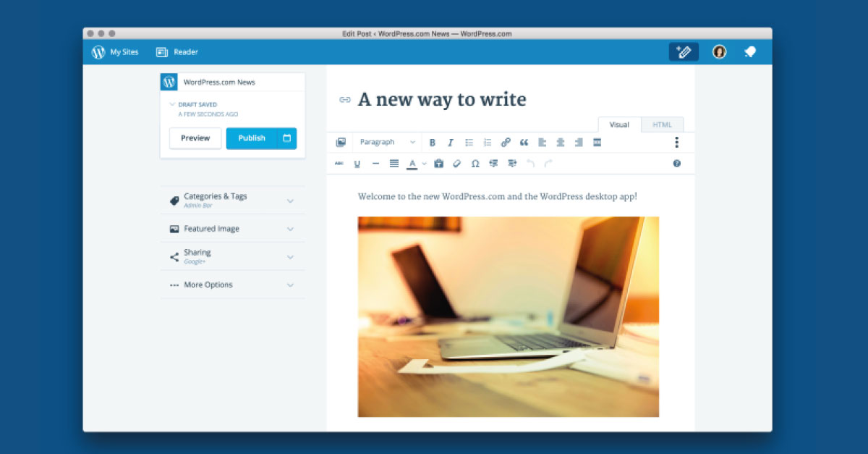Open the Paragraph format dropdown

click(388, 143)
